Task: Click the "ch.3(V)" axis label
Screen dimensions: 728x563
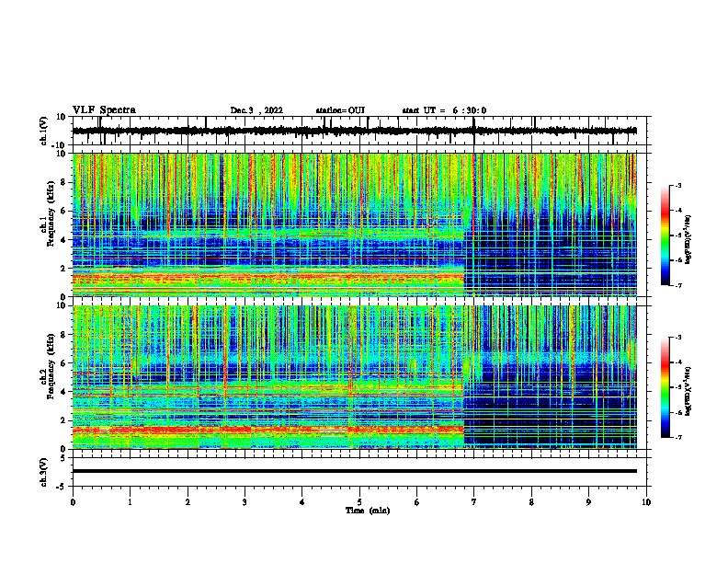Action: pos(44,472)
